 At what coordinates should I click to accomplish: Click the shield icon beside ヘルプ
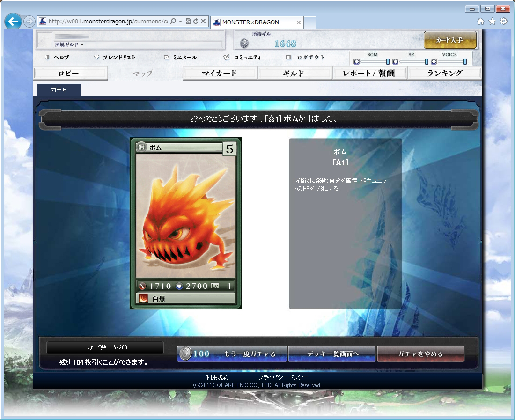[47, 57]
